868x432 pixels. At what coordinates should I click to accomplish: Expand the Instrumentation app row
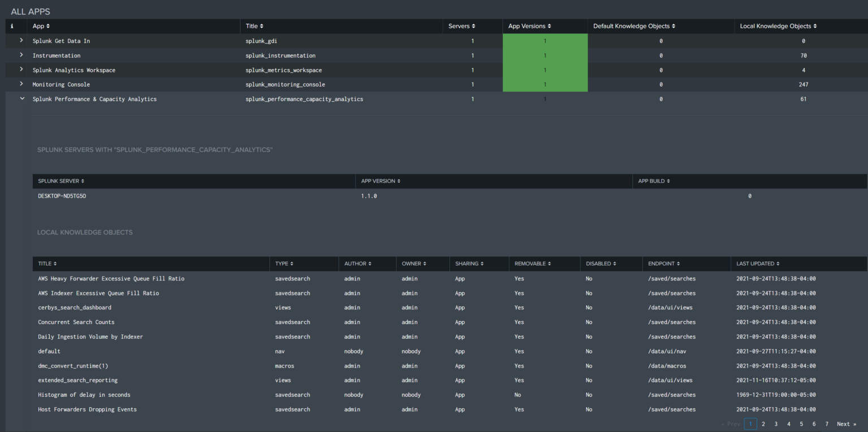(x=21, y=55)
